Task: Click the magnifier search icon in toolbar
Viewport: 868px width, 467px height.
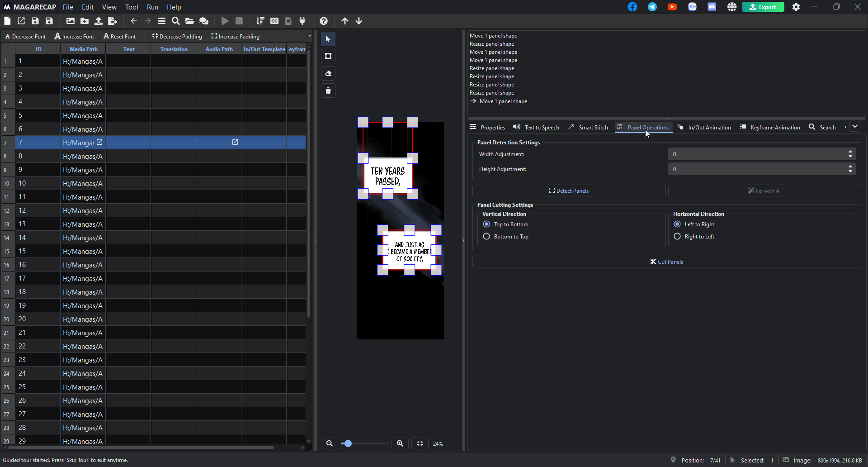Action: pos(176,21)
